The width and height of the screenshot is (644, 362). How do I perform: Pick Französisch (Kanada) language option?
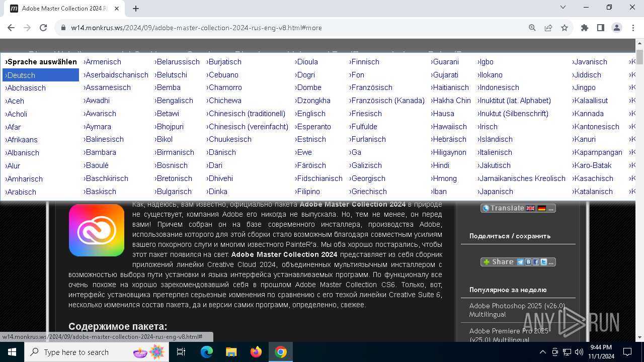pyautogui.click(x=387, y=101)
